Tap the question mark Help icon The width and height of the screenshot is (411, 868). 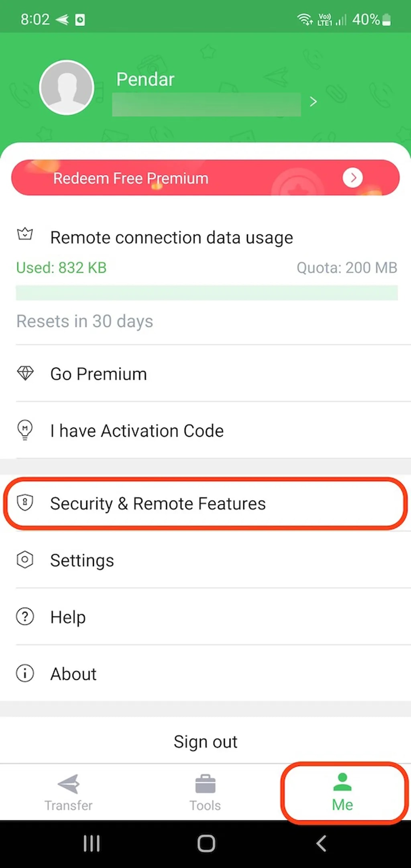pyautogui.click(x=25, y=617)
